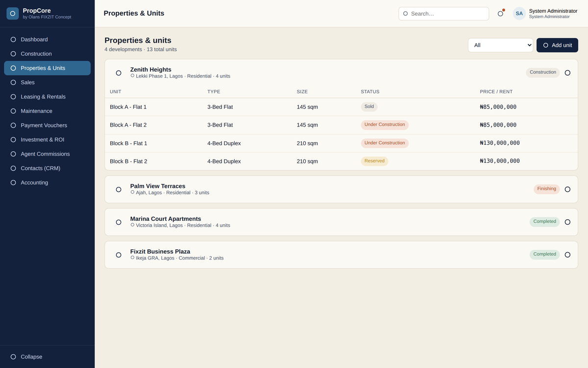
Task: Click the Sold status badge
Action: point(369,106)
